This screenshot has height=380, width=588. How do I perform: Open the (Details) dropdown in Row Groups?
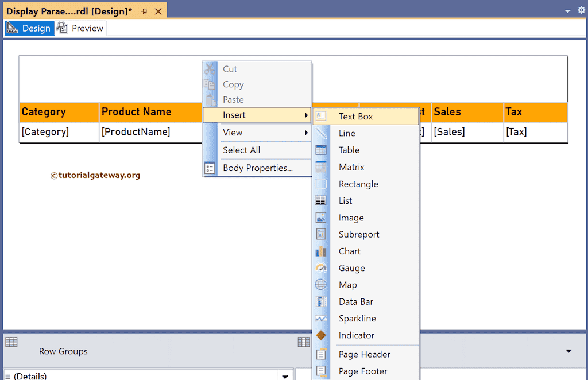click(x=285, y=375)
